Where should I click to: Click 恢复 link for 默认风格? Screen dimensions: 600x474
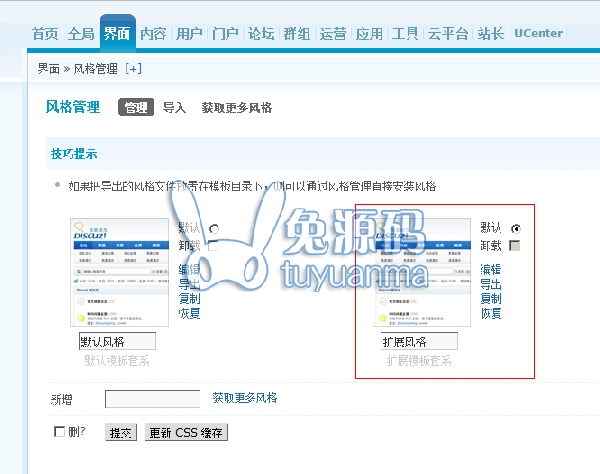[189, 313]
